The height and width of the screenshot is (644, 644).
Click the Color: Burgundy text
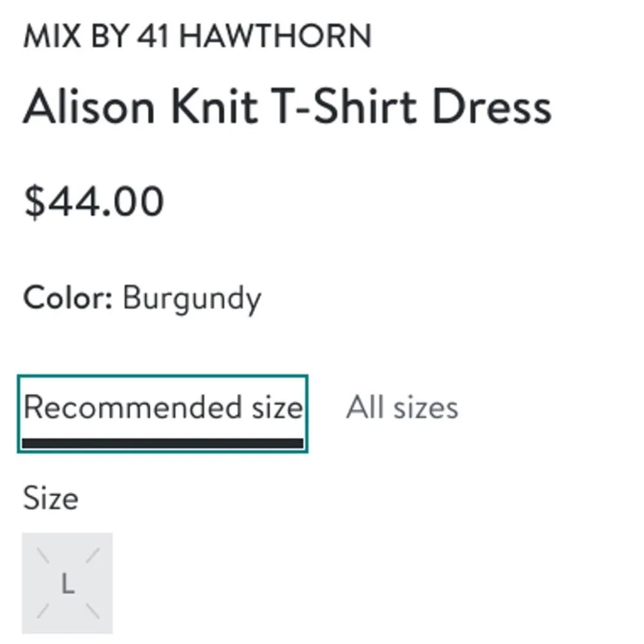pyautogui.click(x=142, y=298)
